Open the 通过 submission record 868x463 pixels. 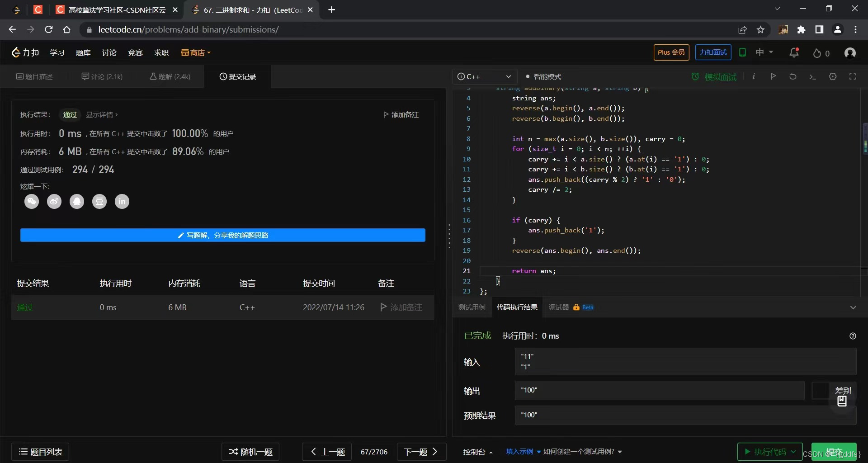pyautogui.click(x=25, y=307)
